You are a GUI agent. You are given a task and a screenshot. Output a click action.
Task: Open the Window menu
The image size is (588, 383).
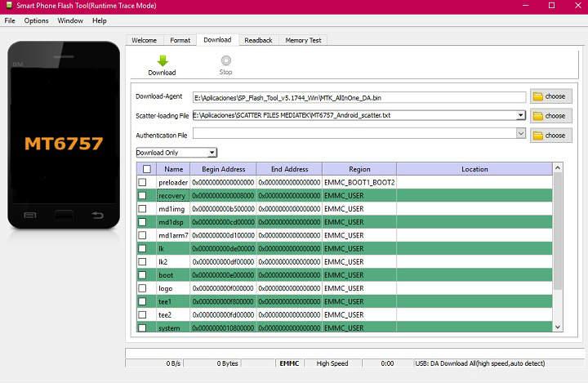click(x=70, y=20)
